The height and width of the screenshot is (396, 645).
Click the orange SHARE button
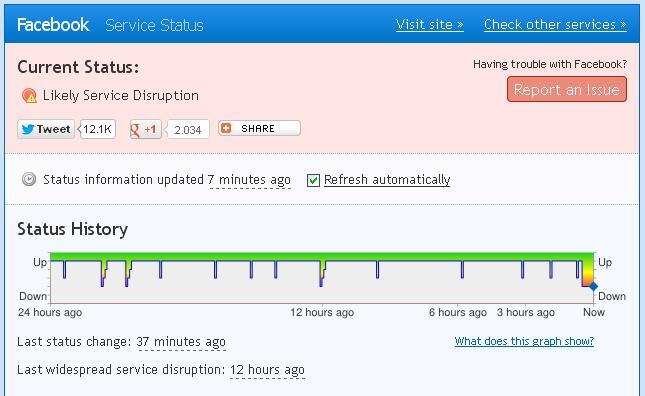pos(259,128)
